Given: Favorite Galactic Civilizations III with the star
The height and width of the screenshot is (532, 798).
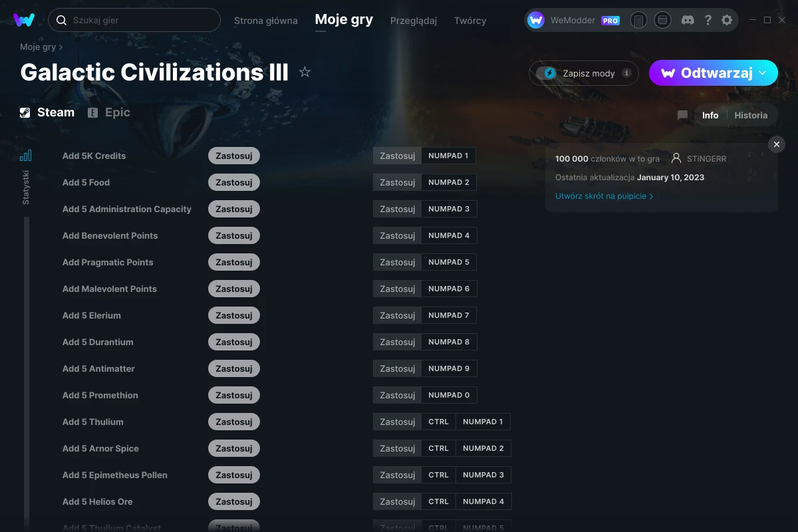Looking at the screenshot, I should click(x=305, y=72).
